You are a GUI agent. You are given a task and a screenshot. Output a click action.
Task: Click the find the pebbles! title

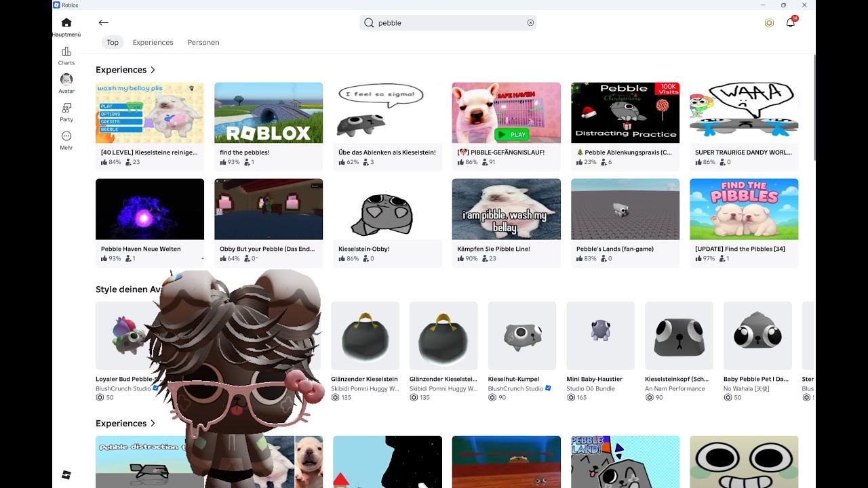[x=244, y=152]
